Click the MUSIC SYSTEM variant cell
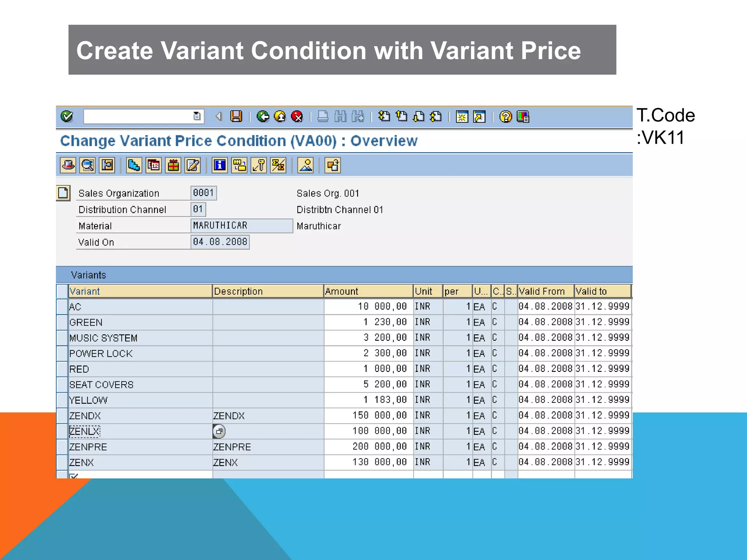747x560 pixels. (140, 338)
